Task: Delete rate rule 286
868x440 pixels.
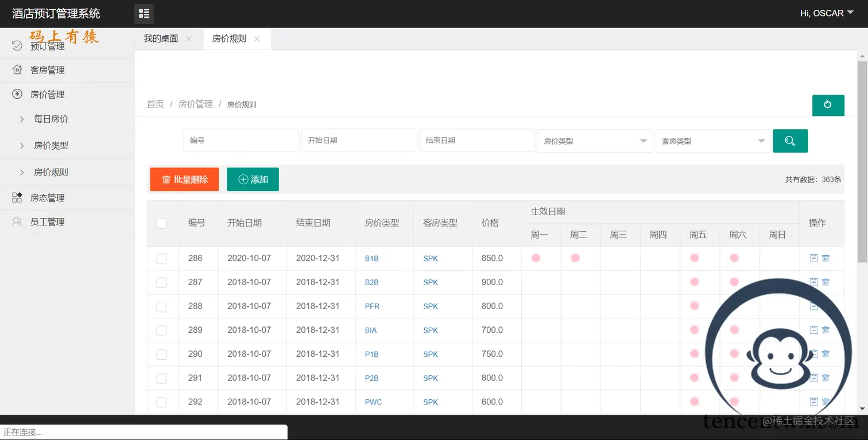Action: 826,258
